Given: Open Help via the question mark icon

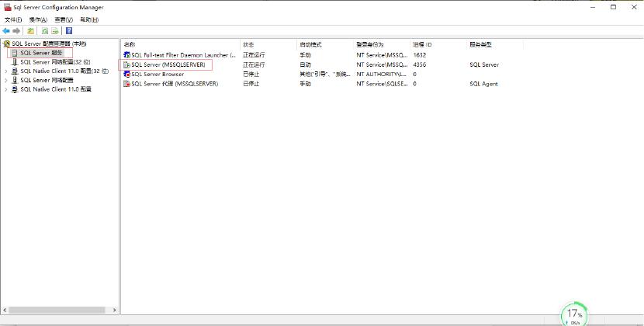Looking at the screenshot, I should [x=69, y=31].
